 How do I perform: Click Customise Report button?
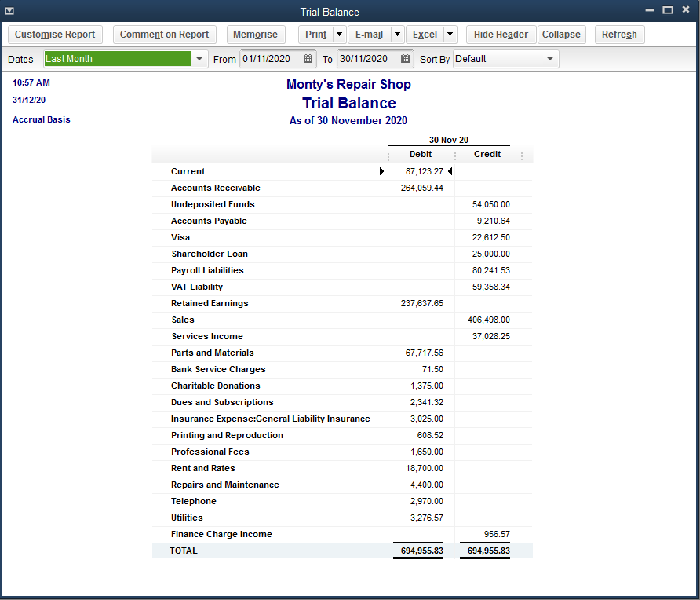point(55,35)
